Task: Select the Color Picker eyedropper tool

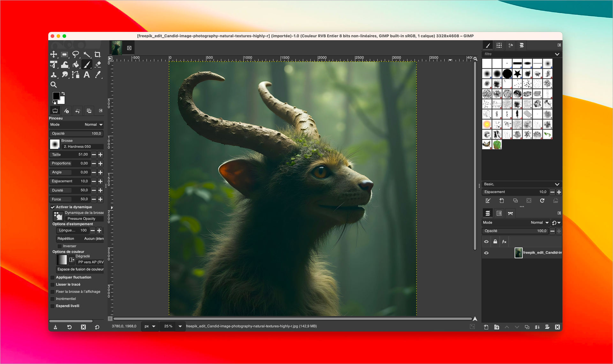Action: pyautogui.click(x=98, y=75)
